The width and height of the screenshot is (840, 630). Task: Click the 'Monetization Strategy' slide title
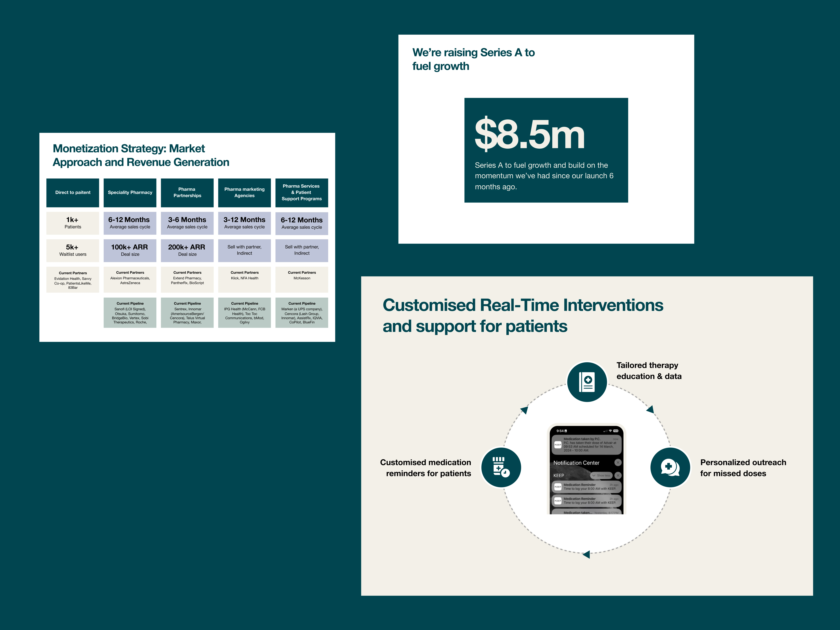point(141,155)
